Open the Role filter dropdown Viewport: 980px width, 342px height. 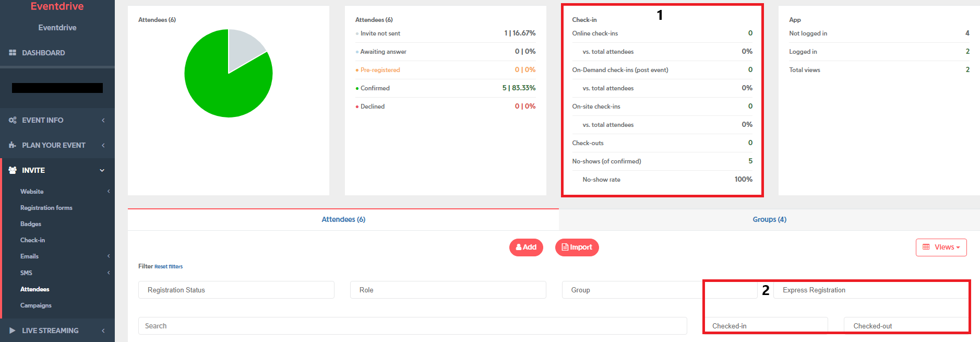448,290
